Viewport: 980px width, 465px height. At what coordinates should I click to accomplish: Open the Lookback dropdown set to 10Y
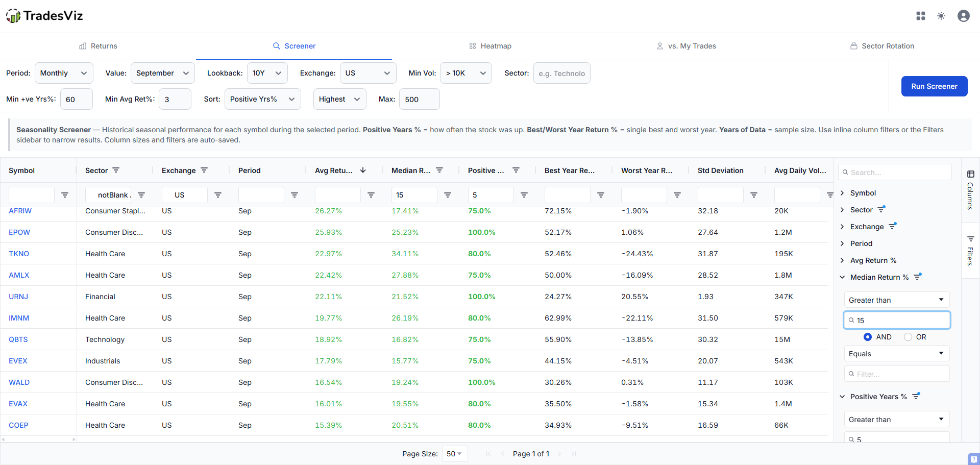(x=267, y=73)
